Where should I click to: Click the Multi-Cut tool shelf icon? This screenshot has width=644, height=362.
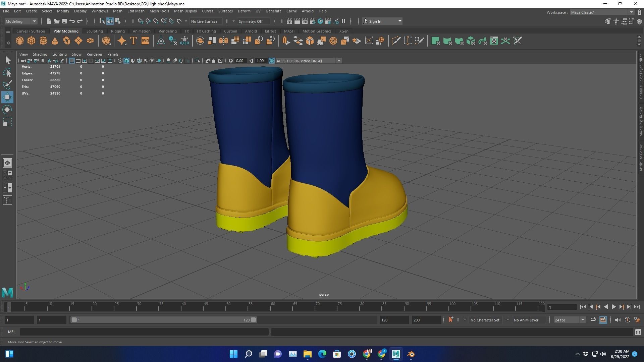tap(396, 41)
